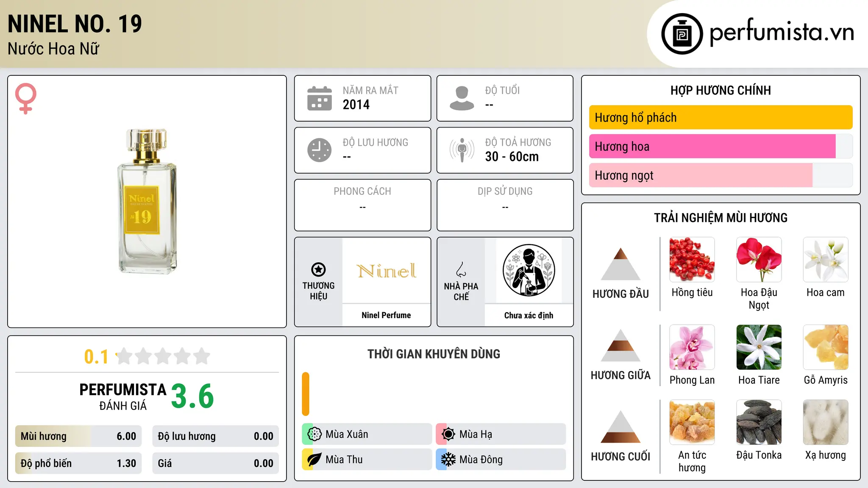Click the orange recommended-time bar
Image resolution: width=868 pixels, height=488 pixels.
click(x=306, y=394)
